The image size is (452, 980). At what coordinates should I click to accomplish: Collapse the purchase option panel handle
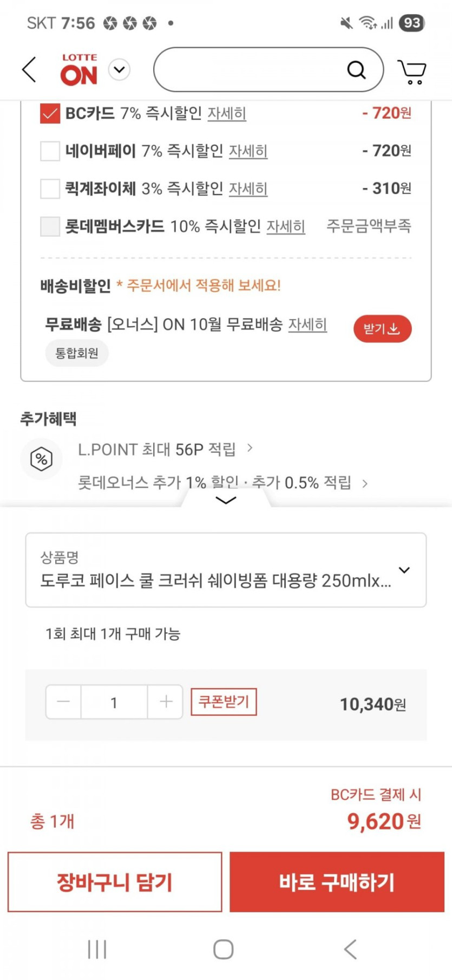point(226,499)
